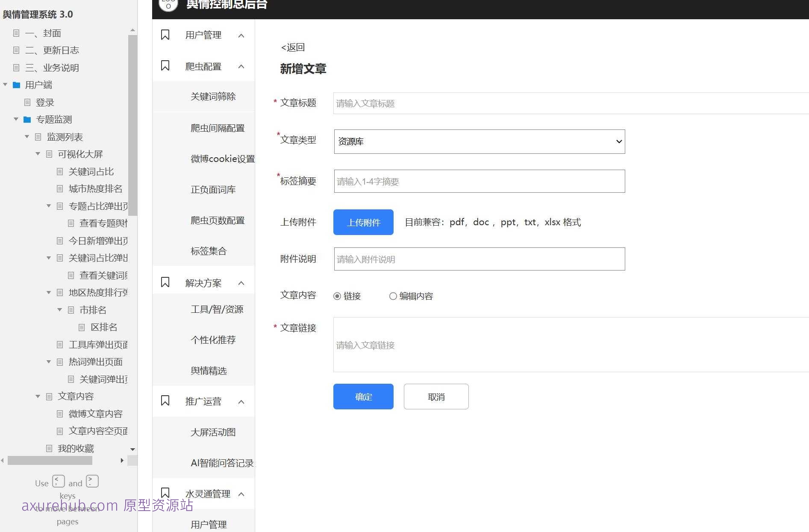Collapse the 可视化大屏 tree node arrow
The height and width of the screenshot is (532, 809).
[38, 154]
